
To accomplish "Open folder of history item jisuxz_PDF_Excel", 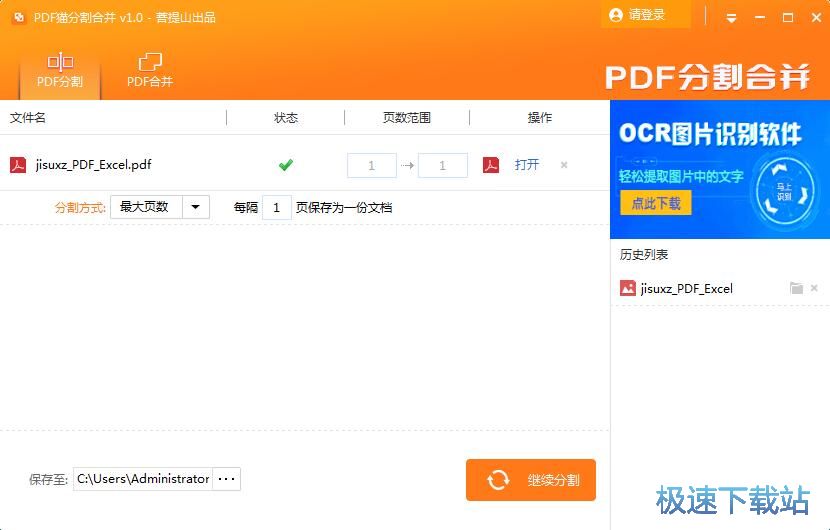I will (x=796, y=288).
